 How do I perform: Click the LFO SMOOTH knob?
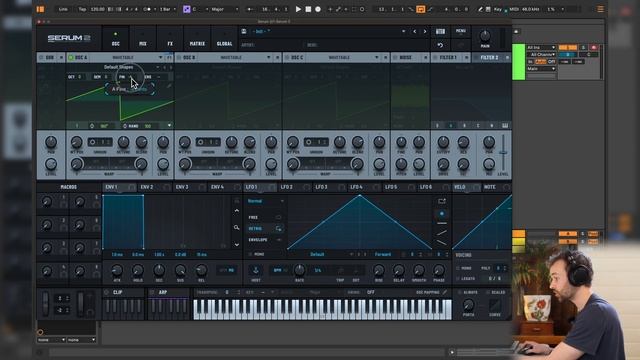click(419, 270)
